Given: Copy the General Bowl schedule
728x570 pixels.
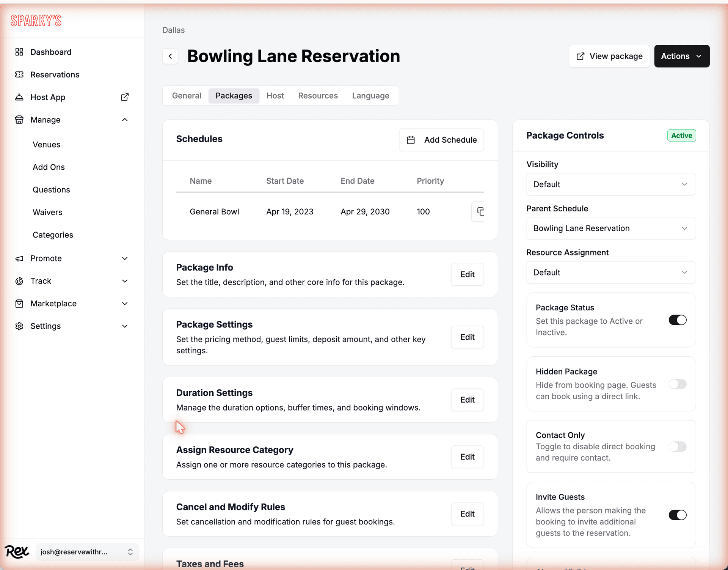Looking at the screenshot, I should point(479,212).
